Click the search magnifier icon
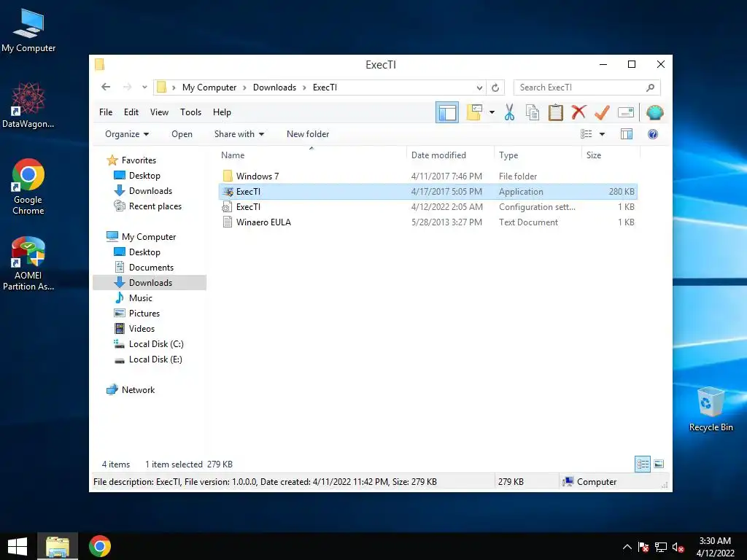 tap(650, 87)
